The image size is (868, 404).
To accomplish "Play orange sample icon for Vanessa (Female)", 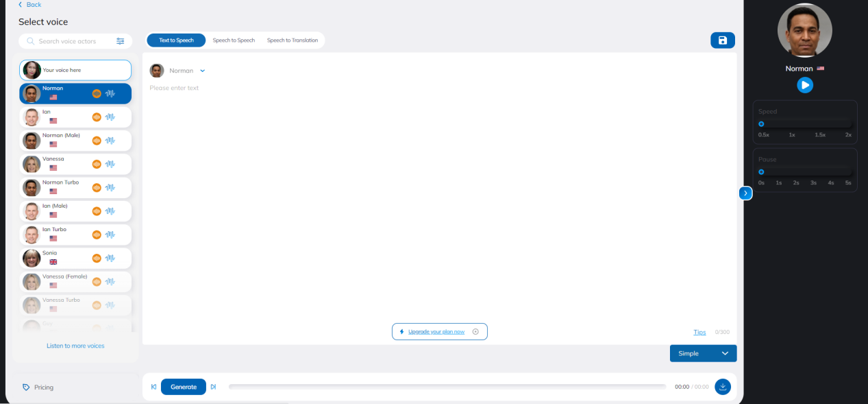I will point(97,282).
